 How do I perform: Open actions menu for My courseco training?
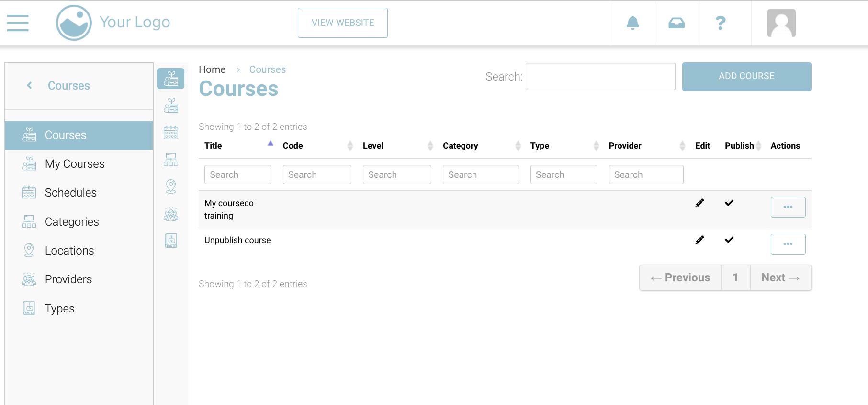[788, 207]
